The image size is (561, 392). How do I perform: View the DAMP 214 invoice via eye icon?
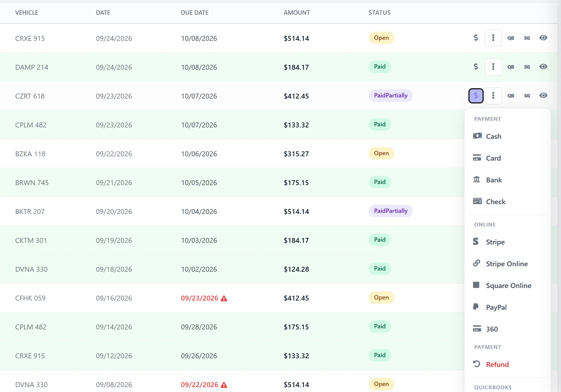(543, 67)
